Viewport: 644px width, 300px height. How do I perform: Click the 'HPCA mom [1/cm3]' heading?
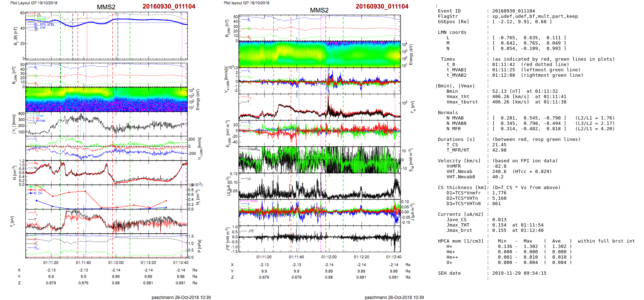click(461, 241)
